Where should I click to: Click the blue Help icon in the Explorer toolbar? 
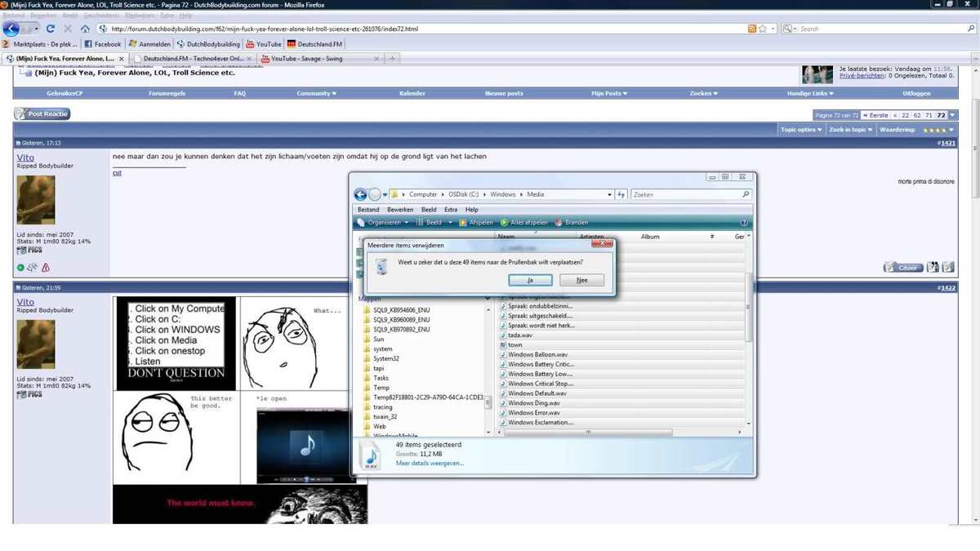744,222
